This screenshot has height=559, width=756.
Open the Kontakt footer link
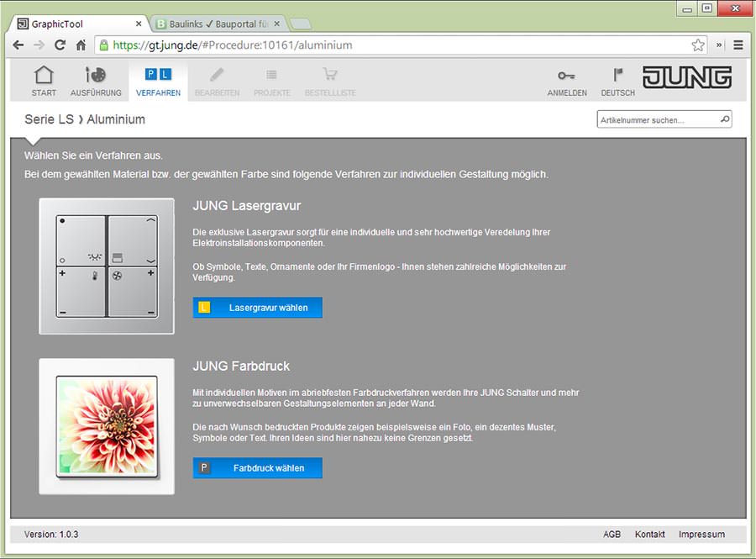click(x=649, y=535)
